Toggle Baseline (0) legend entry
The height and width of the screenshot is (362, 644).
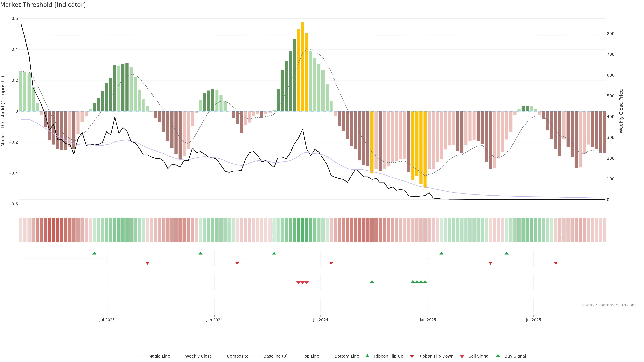click(276, 356)
